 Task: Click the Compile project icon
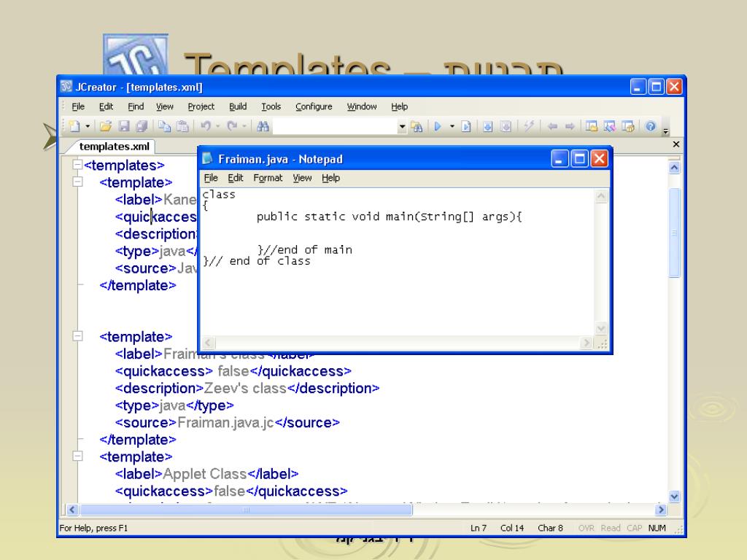pos(506,126)
